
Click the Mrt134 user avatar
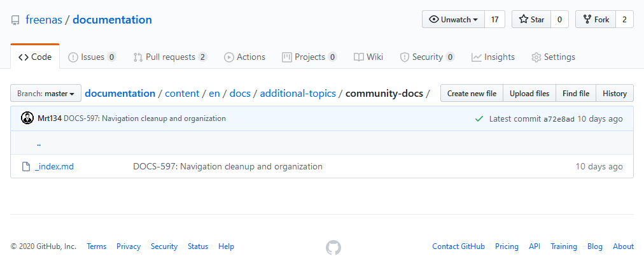[x=27, y=118]
